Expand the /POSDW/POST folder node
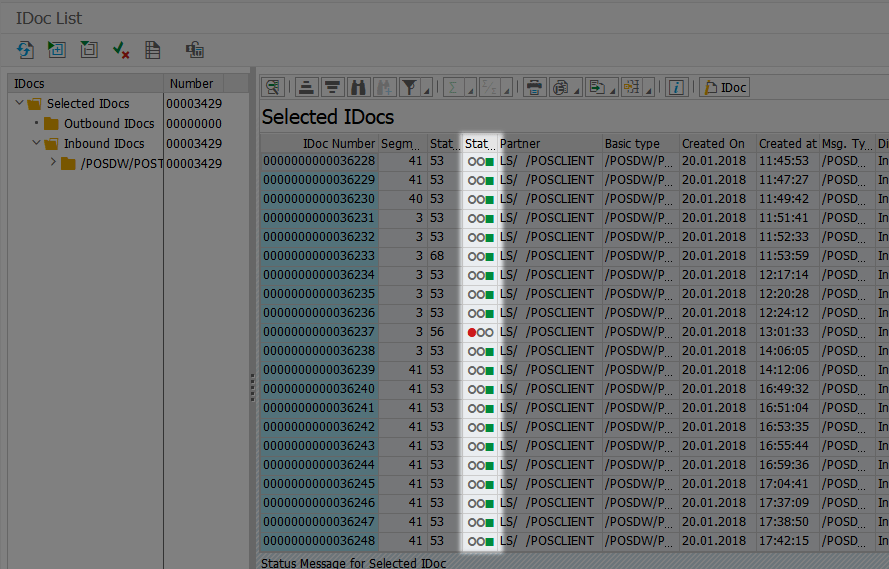Screen dimensions: 889x569 coord(53,163)
